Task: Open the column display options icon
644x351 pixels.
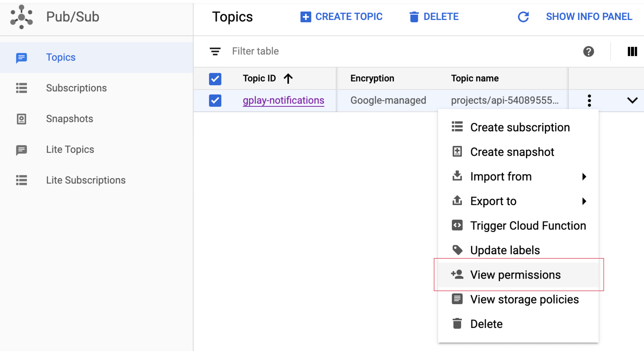Action: pos(632,51)
